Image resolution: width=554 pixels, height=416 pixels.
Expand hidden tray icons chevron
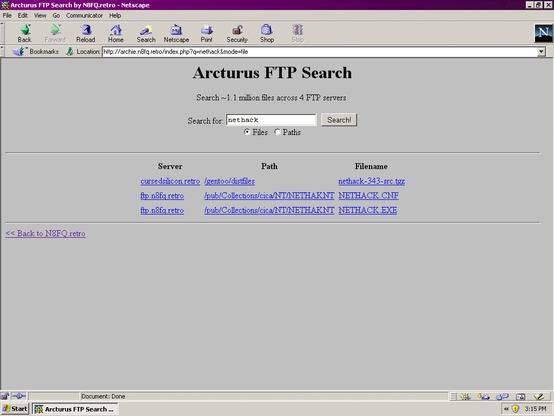pos(506,409)
